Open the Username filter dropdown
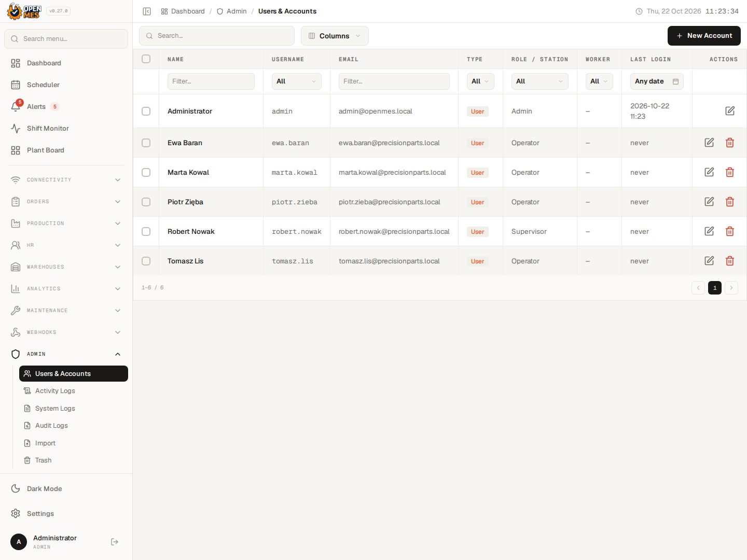 (297, 81)
